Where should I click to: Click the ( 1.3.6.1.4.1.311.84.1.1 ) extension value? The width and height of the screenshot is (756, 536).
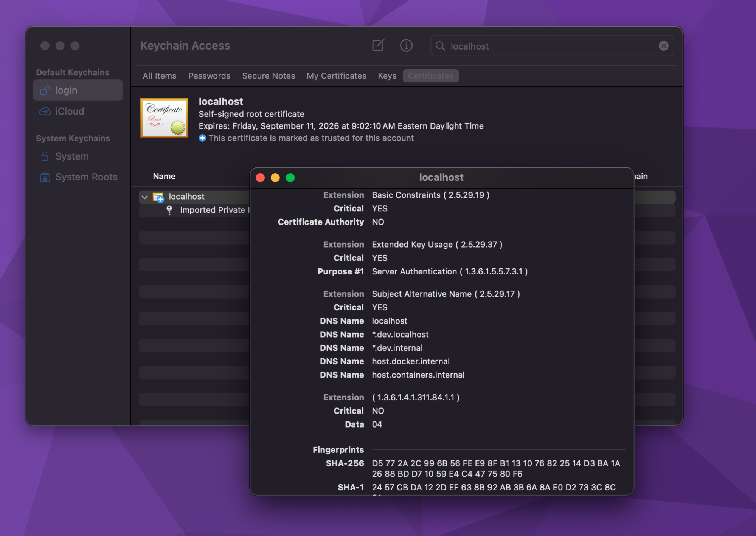click(416, 397)
